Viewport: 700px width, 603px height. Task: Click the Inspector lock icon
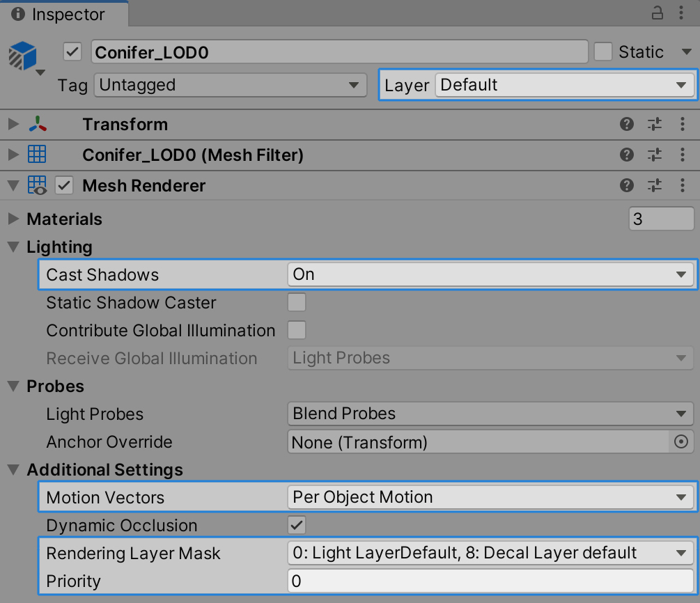(657, 13)
